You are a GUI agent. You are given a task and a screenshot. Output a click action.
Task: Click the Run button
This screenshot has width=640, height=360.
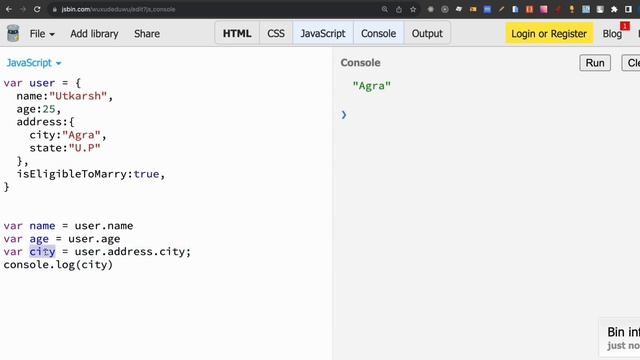tap(595, 63)
